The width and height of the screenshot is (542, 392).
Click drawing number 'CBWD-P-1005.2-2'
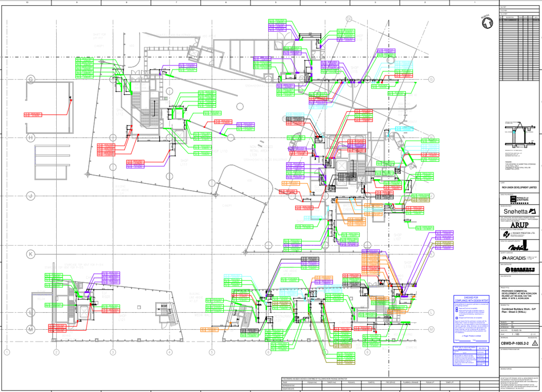(x=515, y=344)
